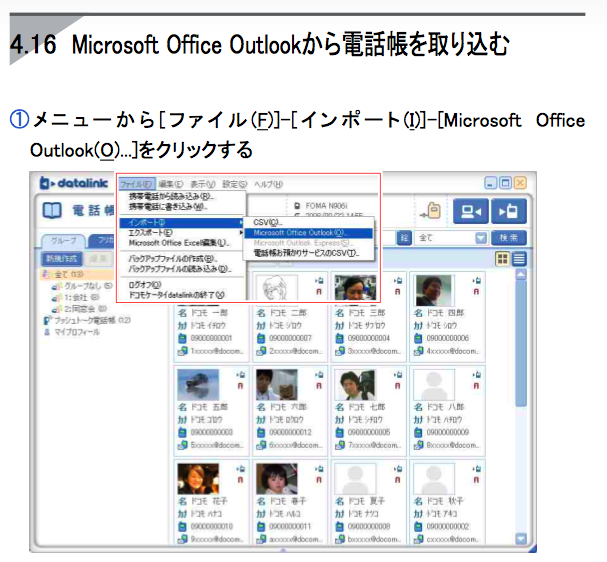Click the 検索 search button
This screenshot has height=562, width=607.
click(509, 238)
